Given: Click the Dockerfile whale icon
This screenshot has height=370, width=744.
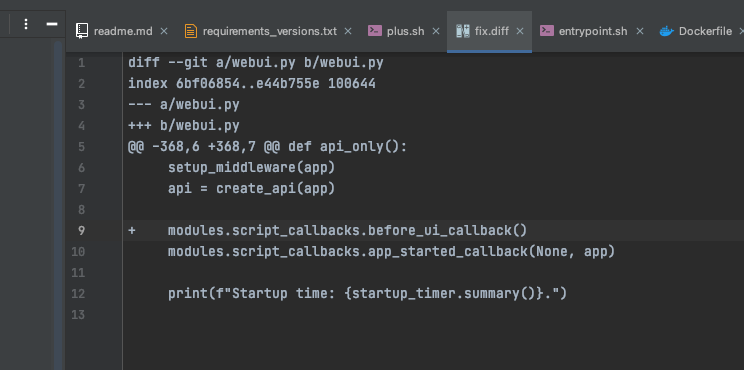Looking at the screenshot, I should pos(667,31).
